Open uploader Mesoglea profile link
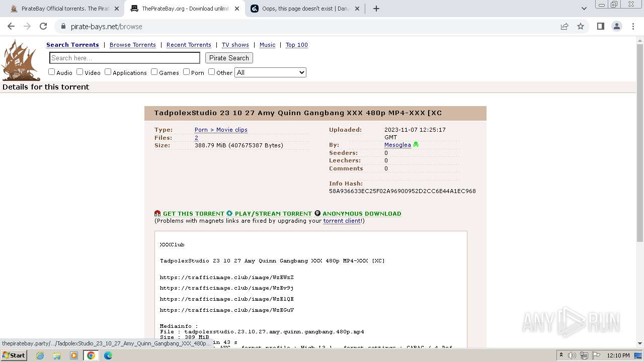644x362 pixels. click(397, 145)
